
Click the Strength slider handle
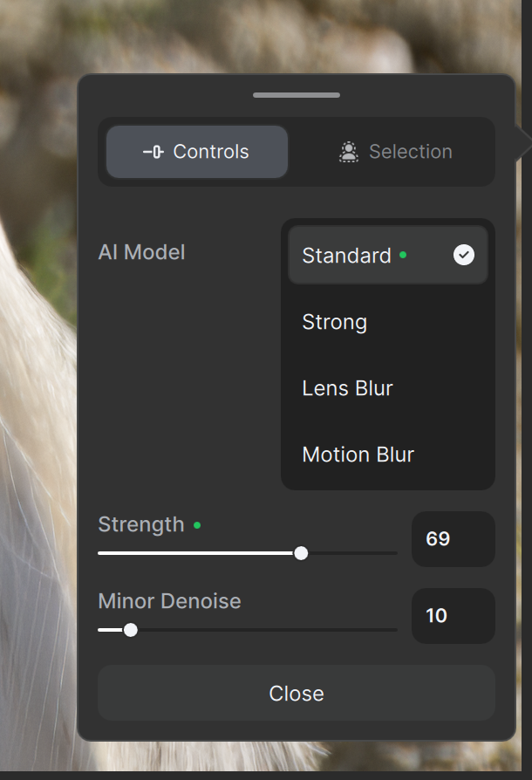coord(301,553)
